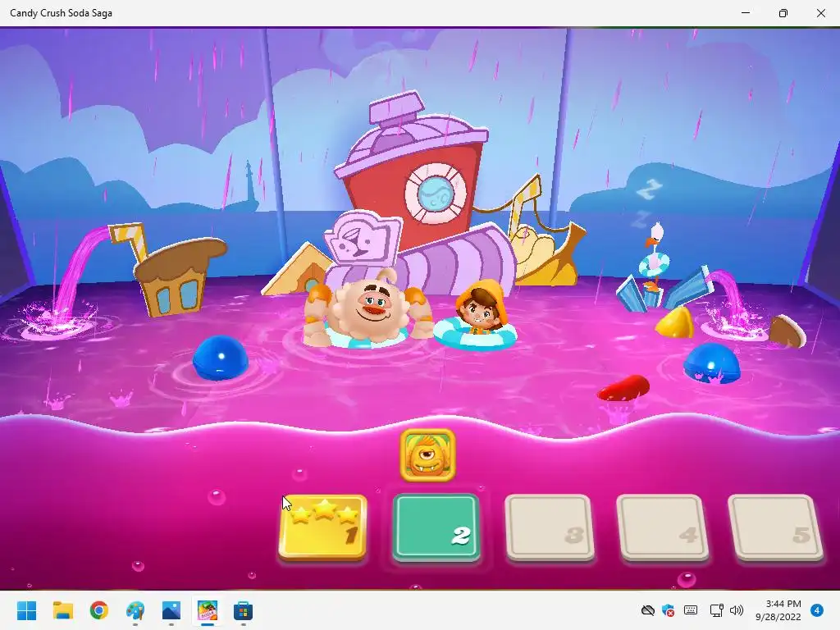The width and height of the screenshot is (840, 630).
Task: Click the blue candy floating on left
Action: 220,358
